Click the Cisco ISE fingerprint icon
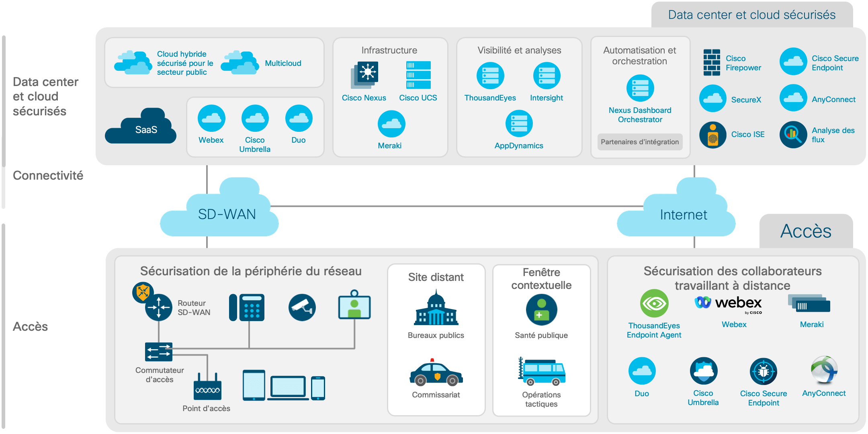Screen dimensions: 868x434 [713, 135]
